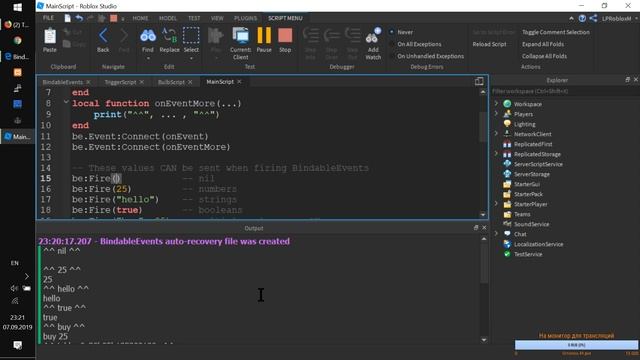Select ServerStorage in Explorer
640x360 pixels.
coord(531,174)
